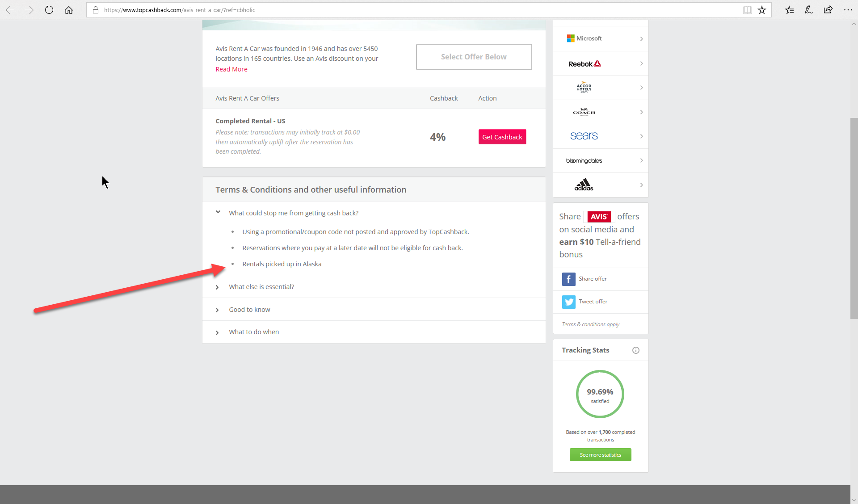This screenshot has height=504, width=858.
Task: Click the Read More link
Action: [231, 69]
